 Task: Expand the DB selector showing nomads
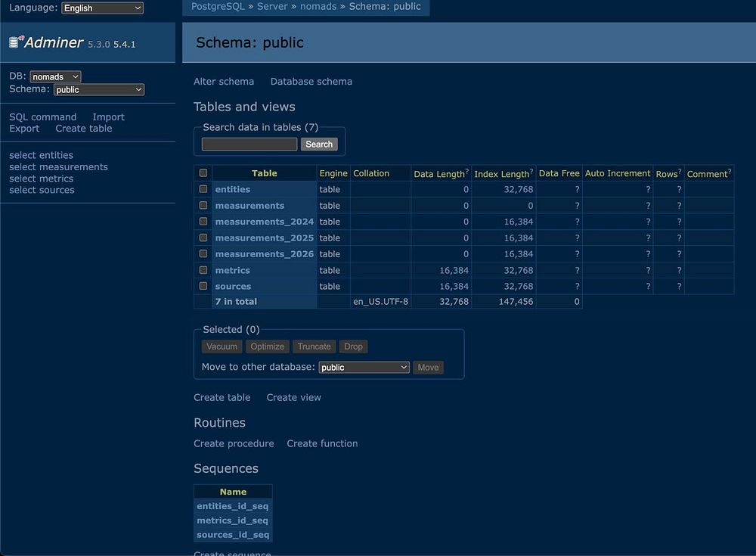point(55,76)
